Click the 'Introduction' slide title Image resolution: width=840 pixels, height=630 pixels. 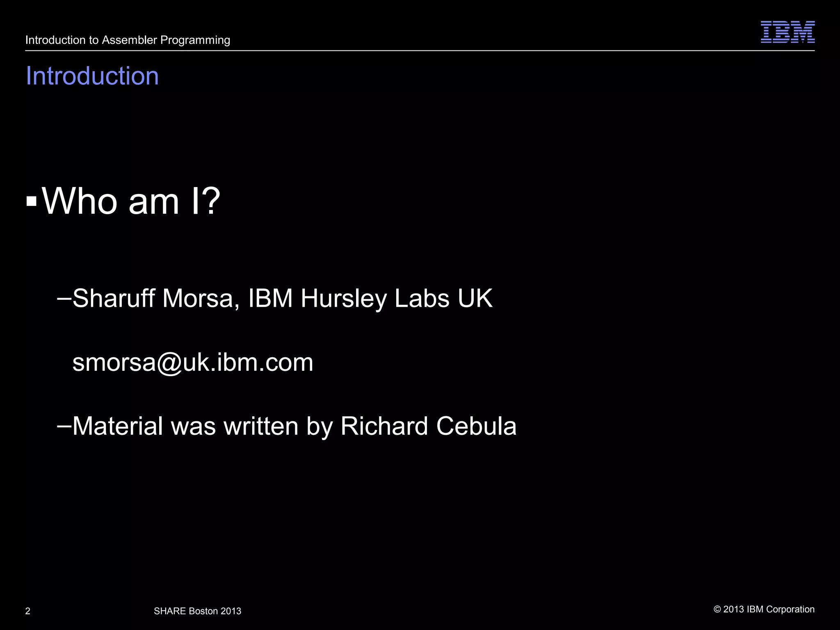click(x=92, y=76)
